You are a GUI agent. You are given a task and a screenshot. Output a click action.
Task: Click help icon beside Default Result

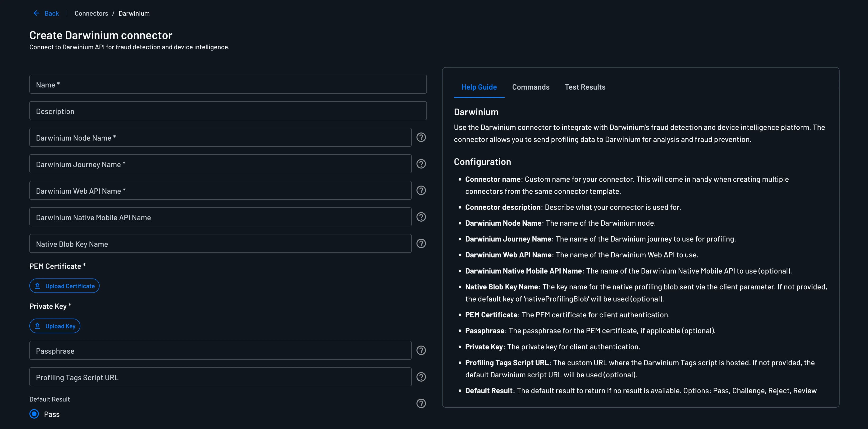[421, 403]
